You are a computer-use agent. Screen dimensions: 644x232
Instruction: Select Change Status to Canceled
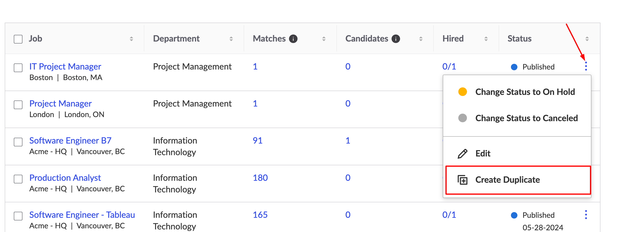point(517,118)
